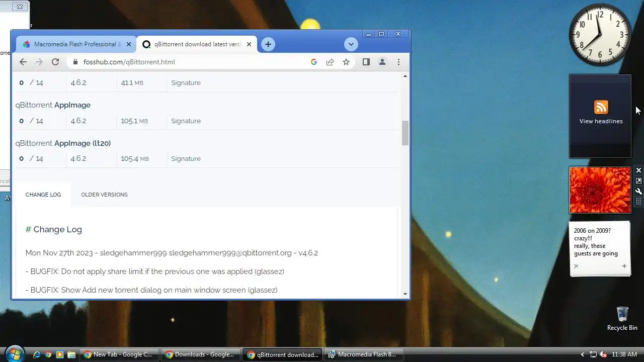
Task: Open the Windows Start orb
Action: tap(14, 353)
